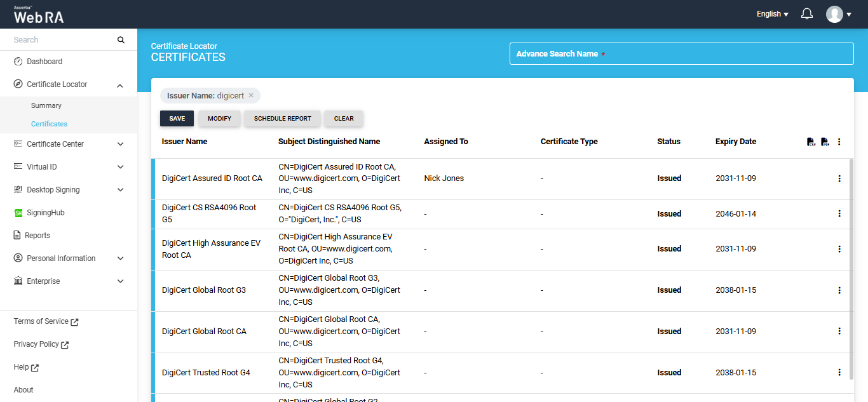
Task: Focus the sidebar Search field
Action: point(62,40)
